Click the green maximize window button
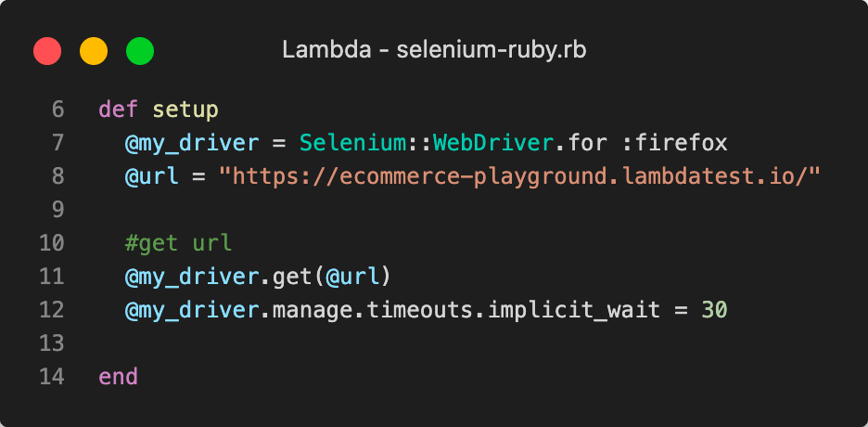 140,50
